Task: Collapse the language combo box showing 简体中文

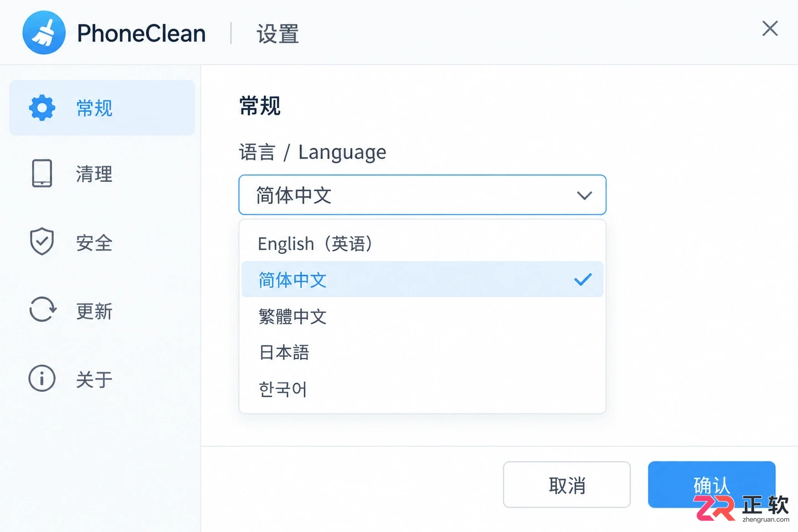Action: tap(422, 195)
